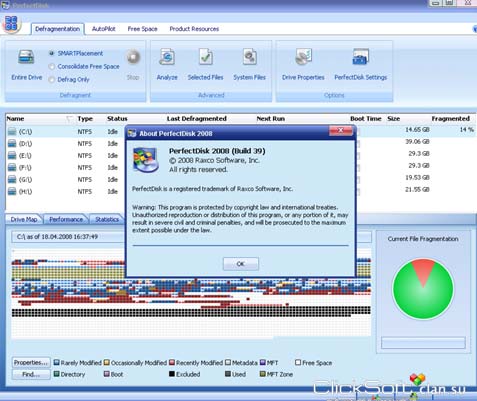Screen dimensions: 477x401
Task: Click the '19.53 GB' size cell
Action: point(417,177)
